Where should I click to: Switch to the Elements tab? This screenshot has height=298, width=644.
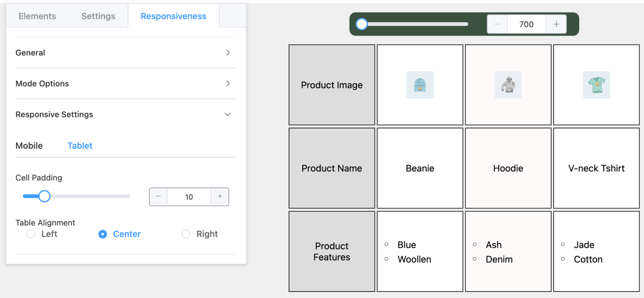(37, 16)
